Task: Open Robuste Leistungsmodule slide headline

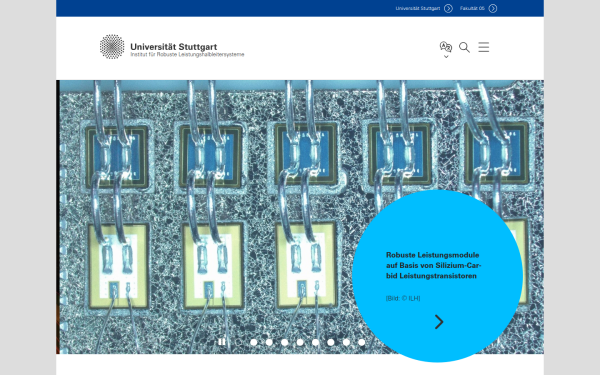Action: 434,265
